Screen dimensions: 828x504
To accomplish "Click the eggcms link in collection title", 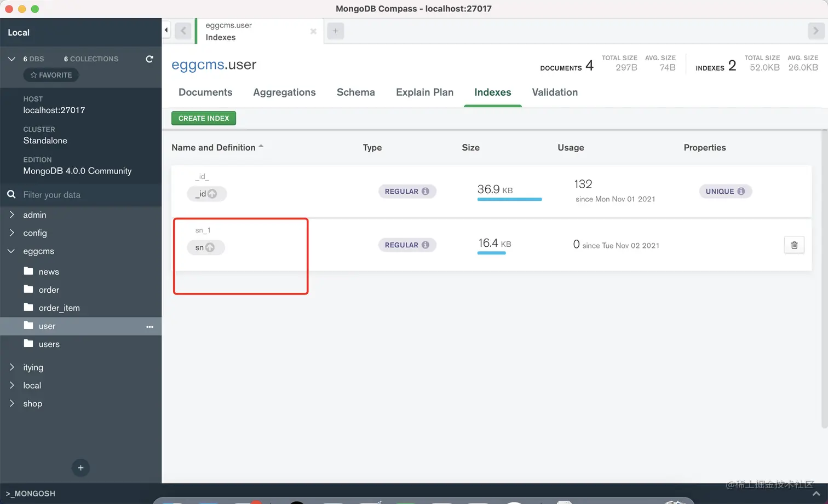I will (198, 65).
